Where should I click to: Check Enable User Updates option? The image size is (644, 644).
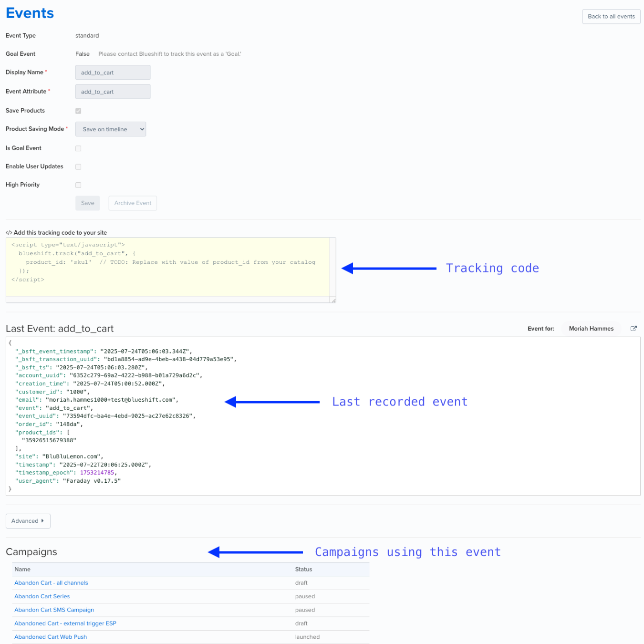[78, 166]
